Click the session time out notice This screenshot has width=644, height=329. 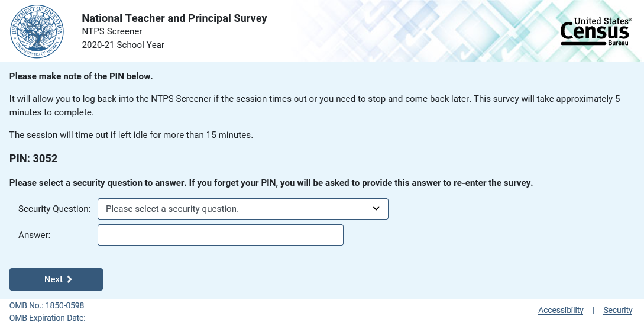(x=131, y=135)
